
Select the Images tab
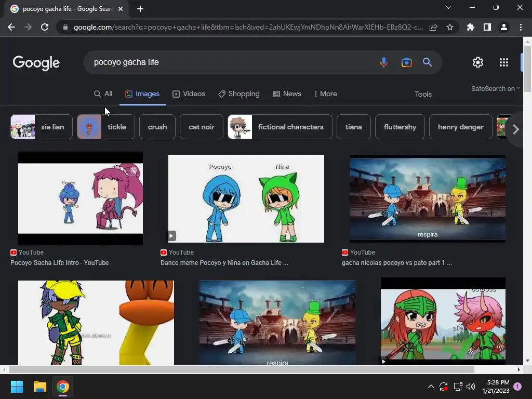(x=142, y=94)
